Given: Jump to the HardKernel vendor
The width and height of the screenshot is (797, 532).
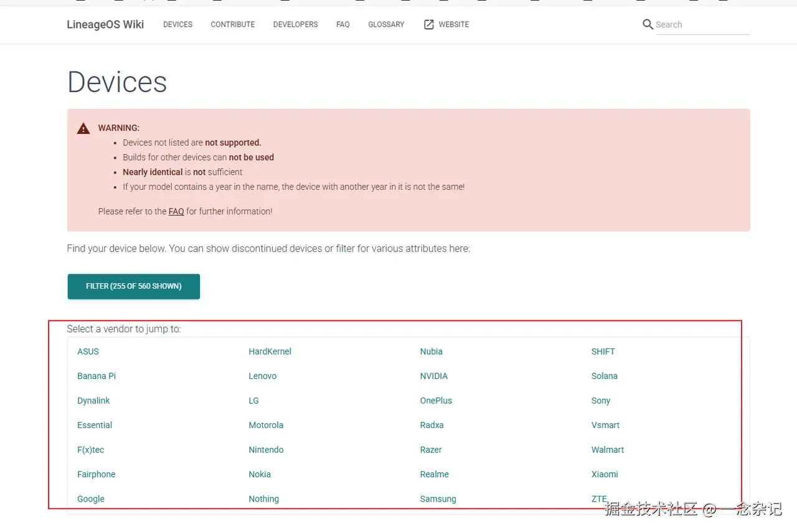Looking at the screenshot, I should click(270, 352).
